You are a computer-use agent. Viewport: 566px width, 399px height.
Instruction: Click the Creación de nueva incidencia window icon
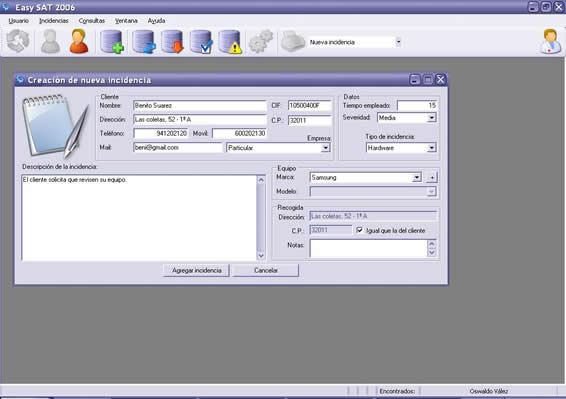[x=20, y=79]
